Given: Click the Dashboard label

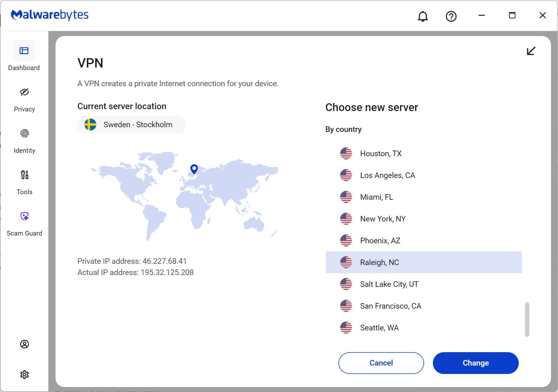Looking at the screenshot, I should click(x=24, y=68).
